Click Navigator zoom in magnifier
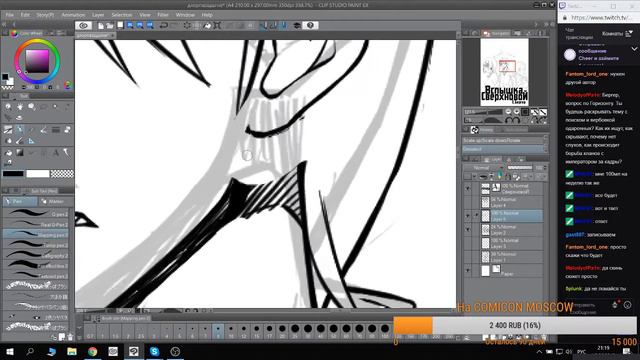 [x=516, y=112]
